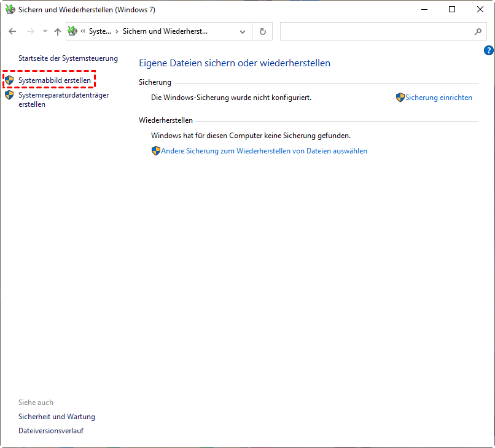Expand breadcrumb chevron after Syste...
The height and width of the screenshot is (448, 495).
coord(117,31)
